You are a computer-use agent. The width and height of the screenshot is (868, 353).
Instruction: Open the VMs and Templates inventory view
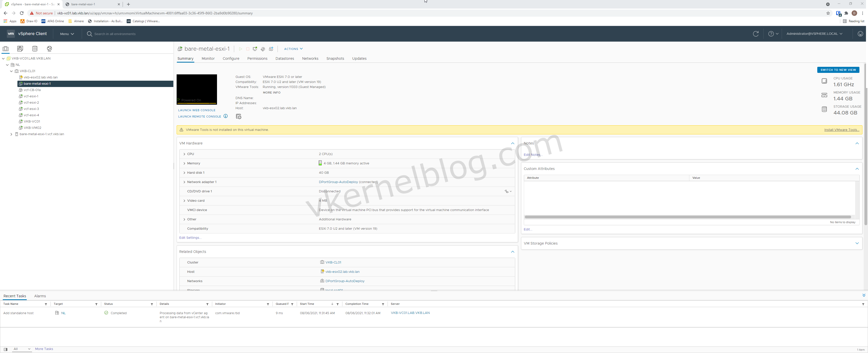pyautogui.click(x=20, y=48)
